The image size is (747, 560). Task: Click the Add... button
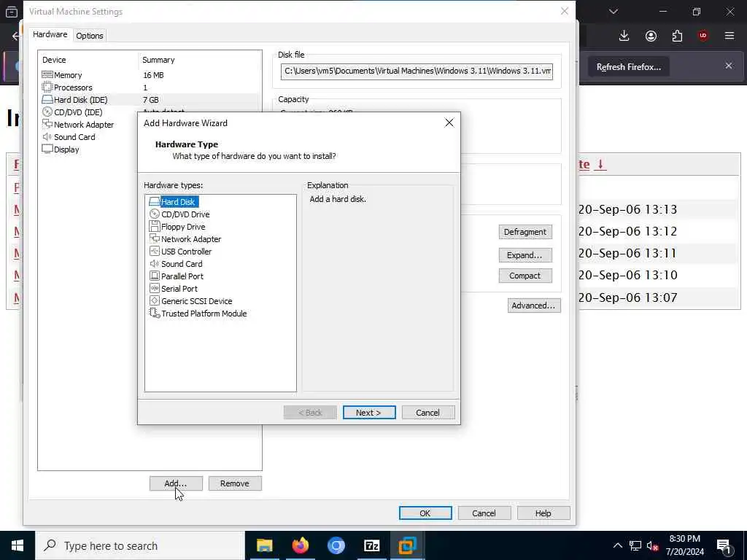click(x=176, y=483)
